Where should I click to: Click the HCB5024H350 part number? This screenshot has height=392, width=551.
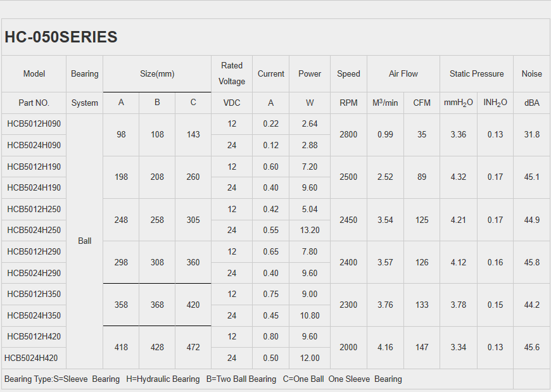click(x=34, y=315)
